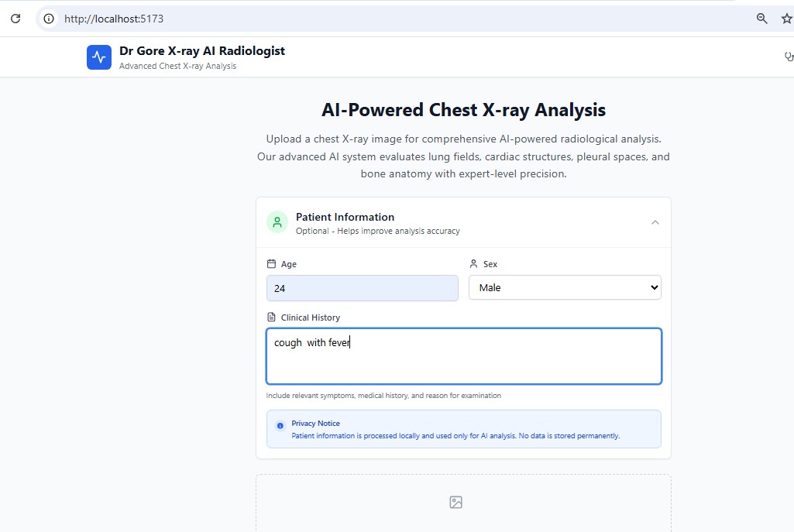794x532 pixels.
Task: Click the dashed X-ray upload area
Action: pyautogui.click(x=463, y=503)
